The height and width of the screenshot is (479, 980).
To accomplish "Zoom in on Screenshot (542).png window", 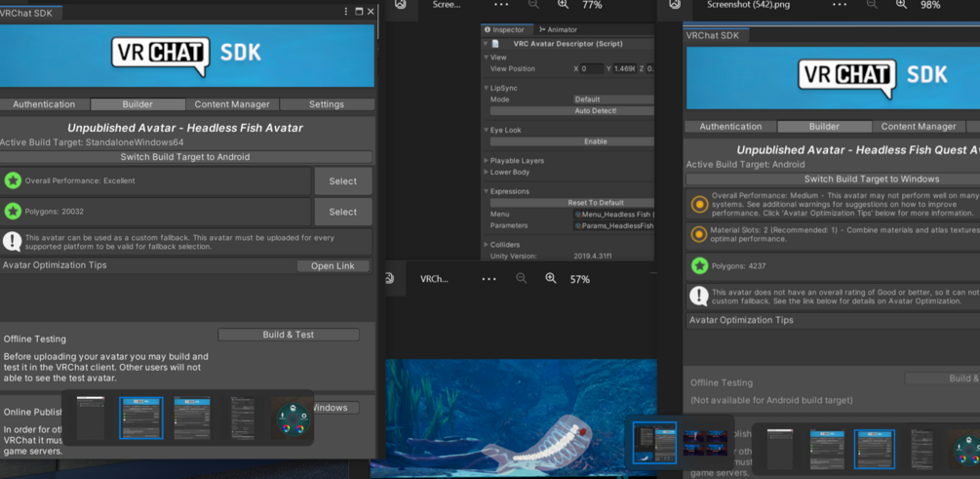I will click(901, 4).
